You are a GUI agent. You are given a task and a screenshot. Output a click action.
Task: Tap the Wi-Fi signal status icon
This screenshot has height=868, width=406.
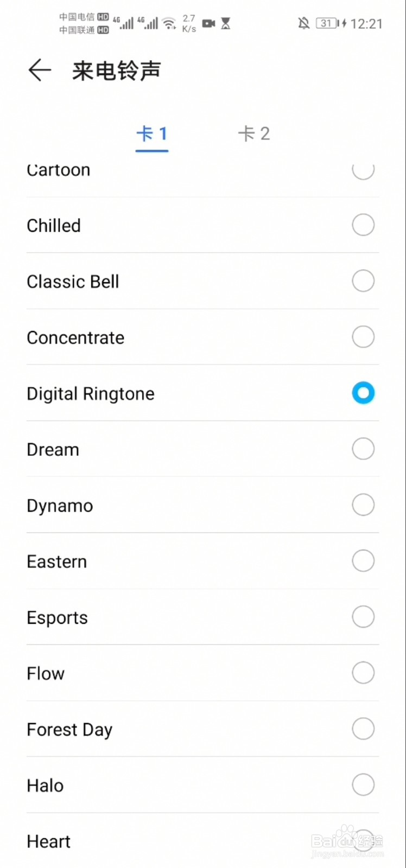point(169,23)
